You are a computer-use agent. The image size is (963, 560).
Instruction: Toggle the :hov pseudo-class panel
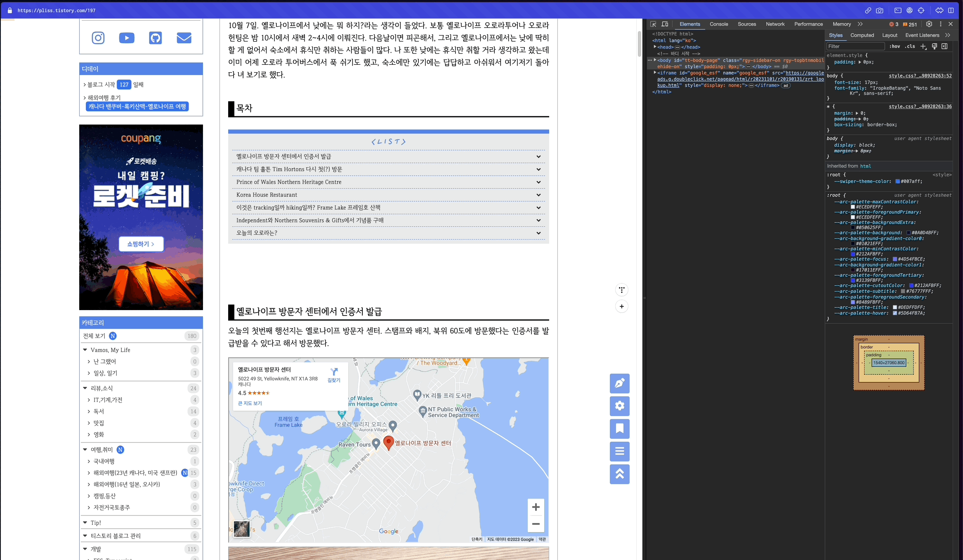click(895, 46)
